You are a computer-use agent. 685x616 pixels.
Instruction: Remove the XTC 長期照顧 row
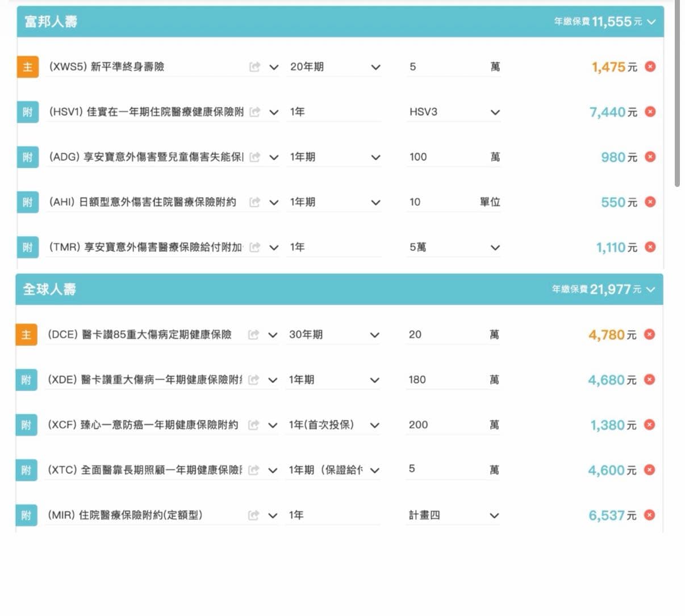tap(649, 469)
